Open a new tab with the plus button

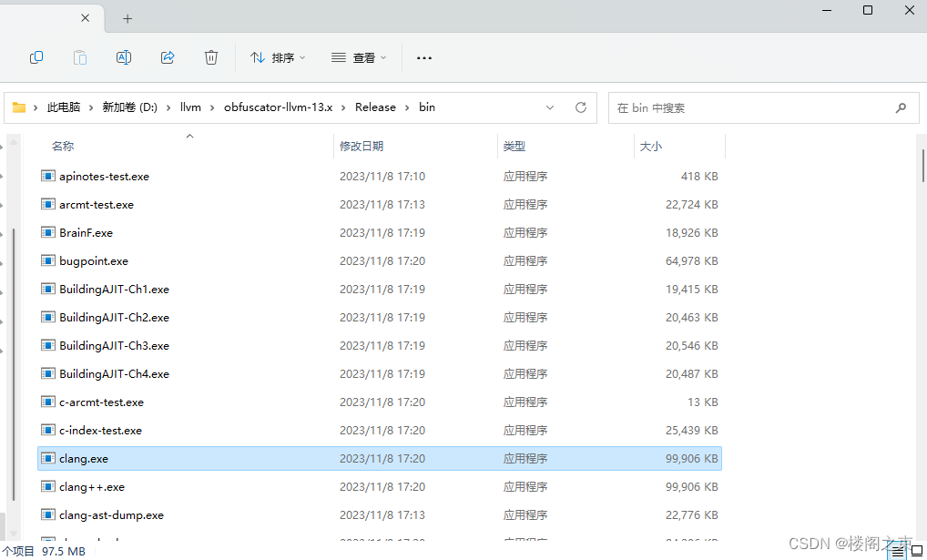point(127,18)
